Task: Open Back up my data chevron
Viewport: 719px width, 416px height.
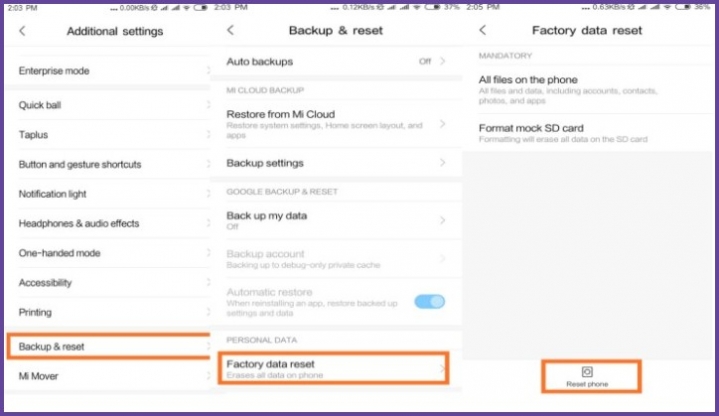Action: (442, 220)
